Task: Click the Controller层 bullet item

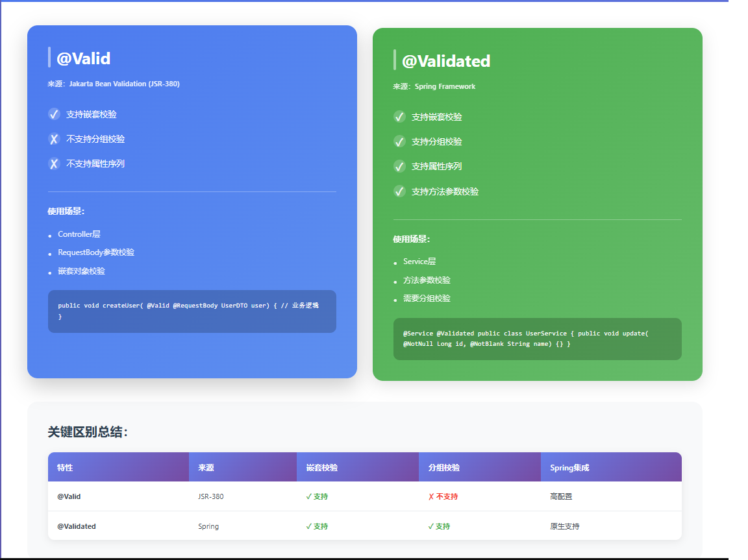Action: tap(79, 234)
